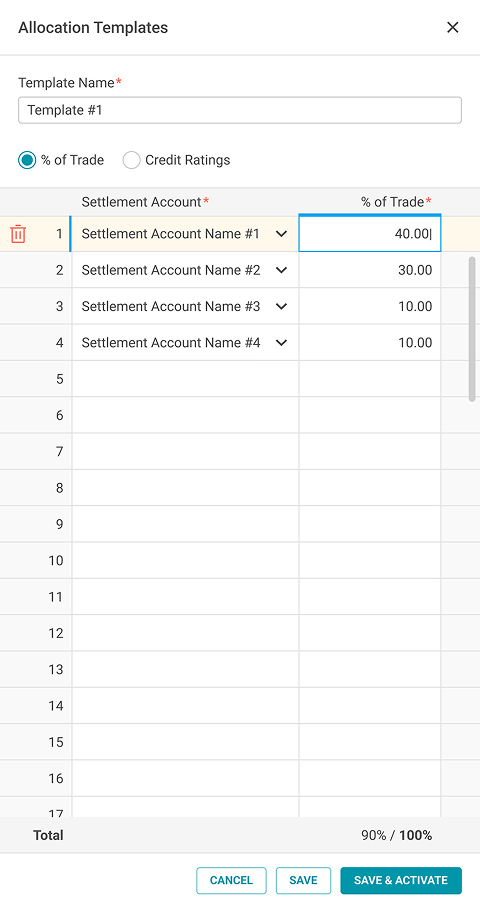Image resolution: width=480 pixels, height=908 pixels.
Task: Select the 10.00 percent cell in row 3
Action: 370,306
